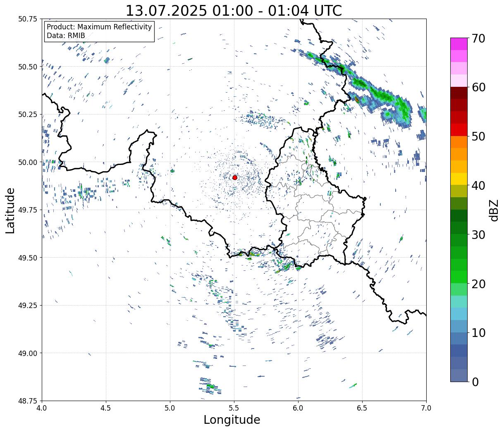Image resolution: width=504 pixels, height=430 pixels.
Task: Click the dark green swatch just above 30 dBZ
Action: tap(459, 228)
